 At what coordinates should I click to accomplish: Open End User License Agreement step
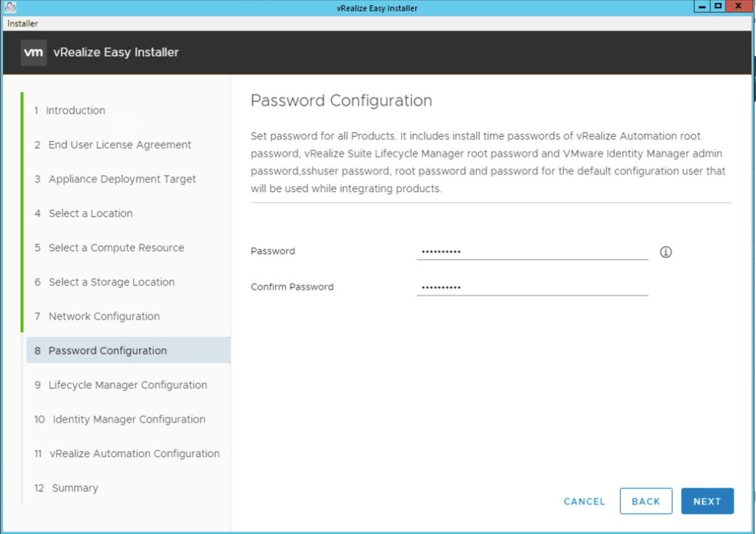coord(120,145)
